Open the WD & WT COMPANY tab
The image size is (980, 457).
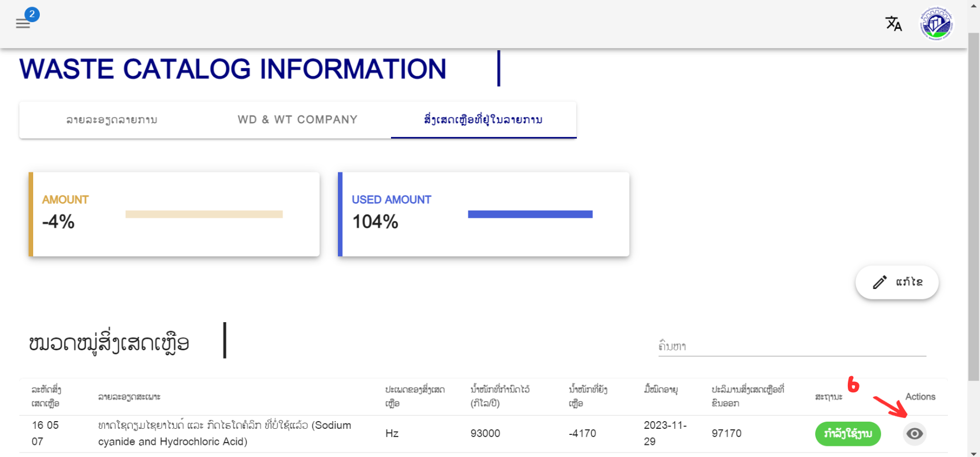tap(298, 120)
